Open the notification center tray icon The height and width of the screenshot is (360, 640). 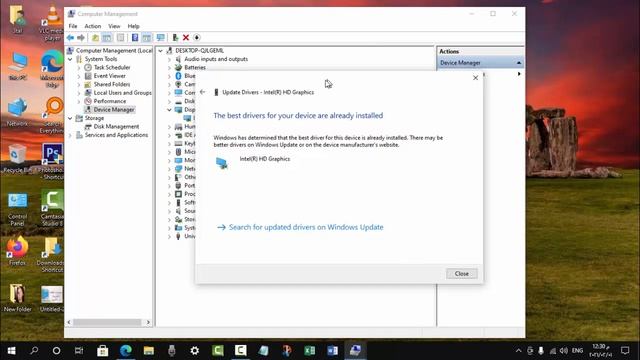(x=625, y=351)
